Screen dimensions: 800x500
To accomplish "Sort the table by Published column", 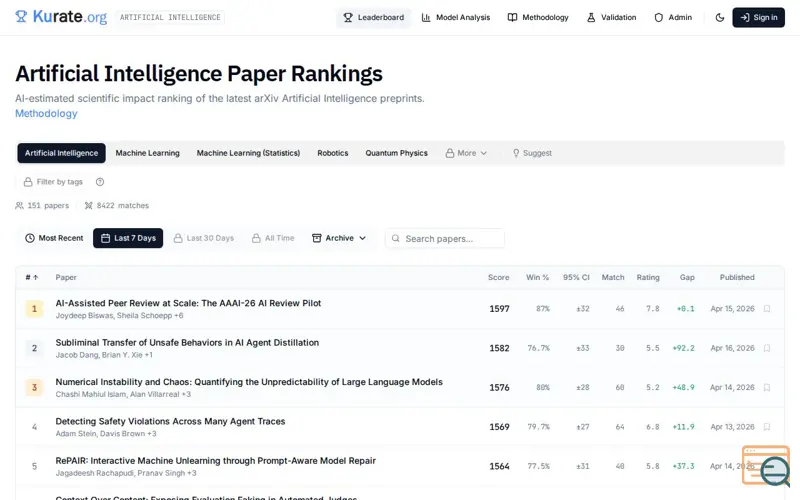I will pos(737,278).
